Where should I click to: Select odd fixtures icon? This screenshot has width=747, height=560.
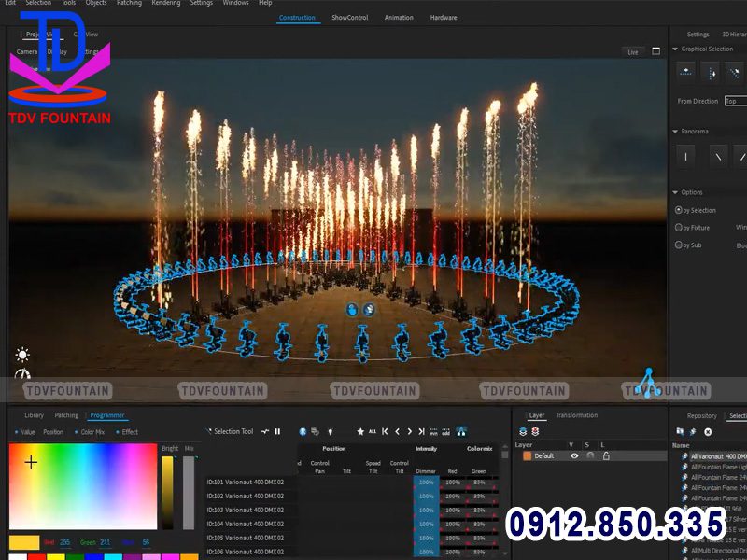(446, 432)
